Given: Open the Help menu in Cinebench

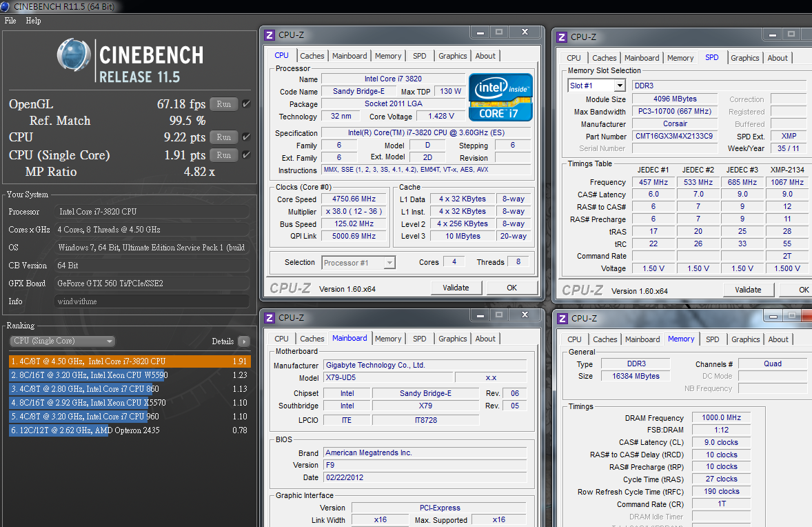Looking at the screenshot, I should (33, 21).
